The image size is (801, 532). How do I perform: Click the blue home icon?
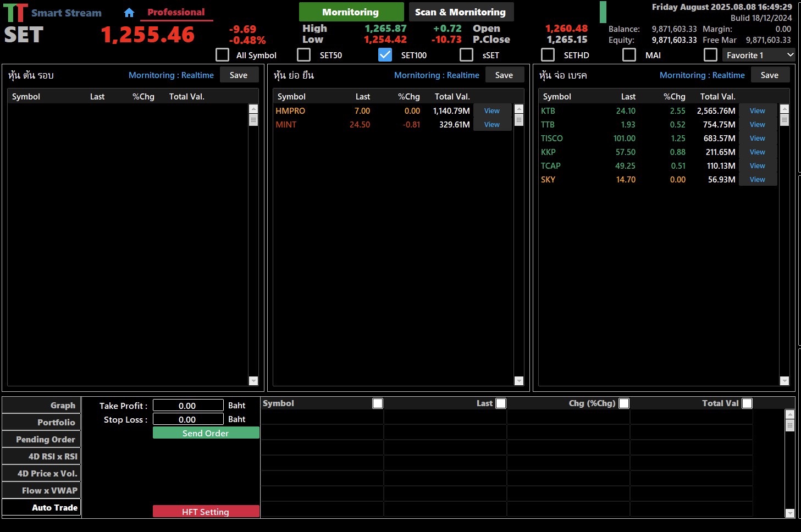(x=129, y=12)
